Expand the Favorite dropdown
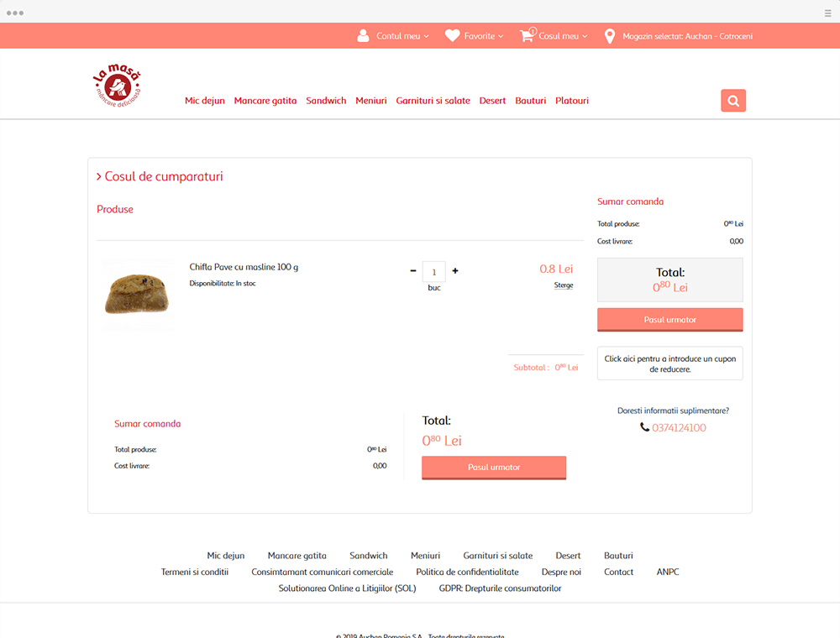Image resolution: width=840 pixels, height=638 pixels. [x=484, y=36]
